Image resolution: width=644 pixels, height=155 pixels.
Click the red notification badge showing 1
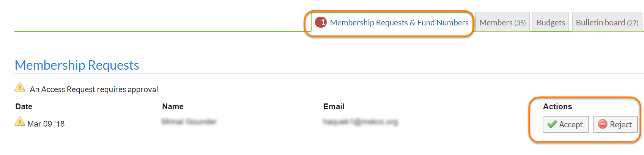[x=321, y=22]
